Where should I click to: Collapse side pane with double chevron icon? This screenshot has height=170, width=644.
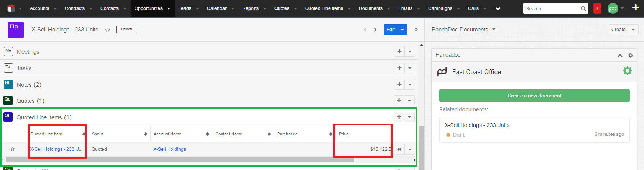tap(416, 30)
